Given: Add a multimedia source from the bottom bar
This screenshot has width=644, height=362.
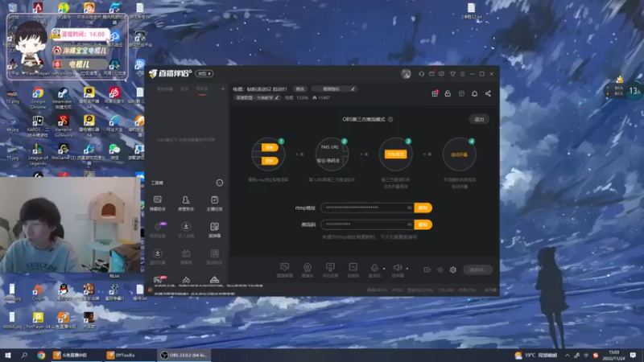Looking at the screenshot, I should coord(353,270).
